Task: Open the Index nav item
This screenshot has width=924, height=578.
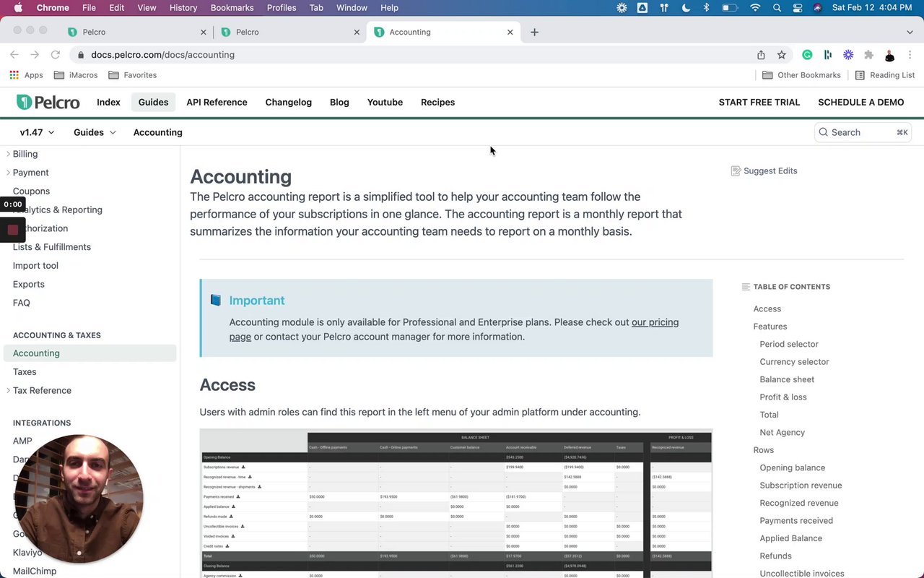Action: click(x=108, y=102)
